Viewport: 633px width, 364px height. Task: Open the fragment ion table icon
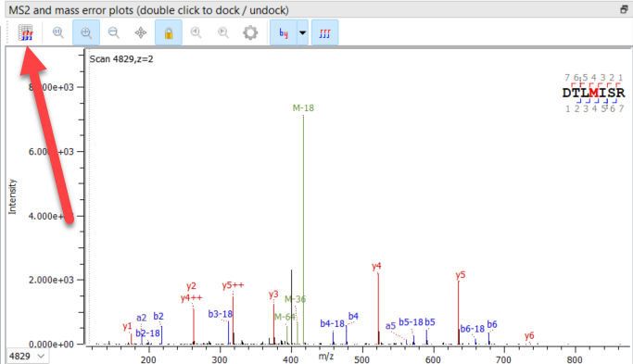[x=25, y=32]
